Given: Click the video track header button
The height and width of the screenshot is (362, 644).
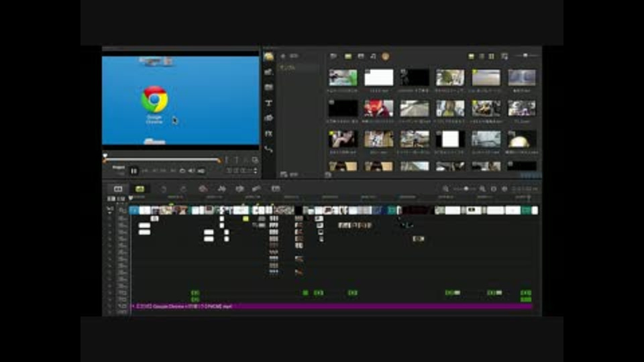Looking at the screenshot, I should (122, 210).
